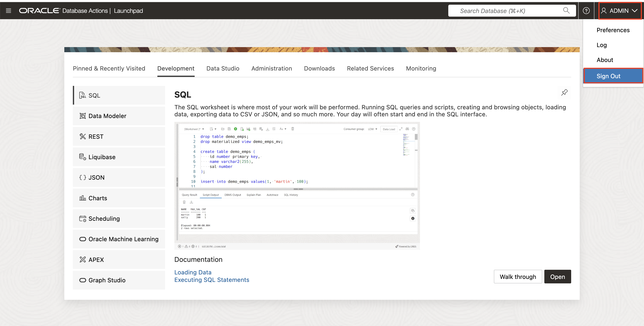This screenshot has width=644, height=326.
Task: Choose Oracle Machine Learning in the sidebar
Action: (x=119, y=239)
